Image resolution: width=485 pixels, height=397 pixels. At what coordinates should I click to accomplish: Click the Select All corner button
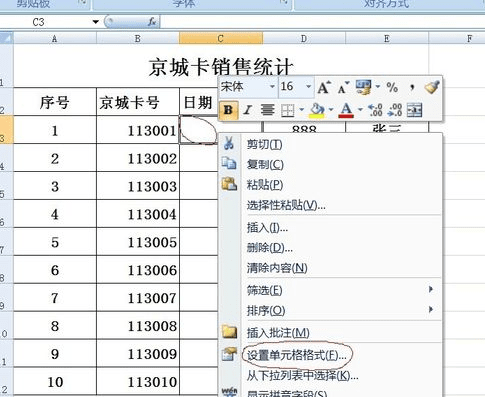coord(6,38)
